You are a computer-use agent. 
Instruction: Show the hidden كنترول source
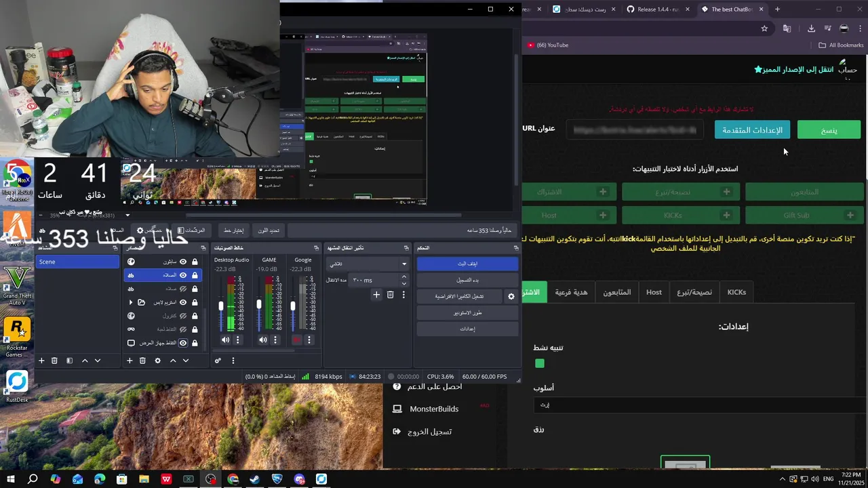point(183,316)
